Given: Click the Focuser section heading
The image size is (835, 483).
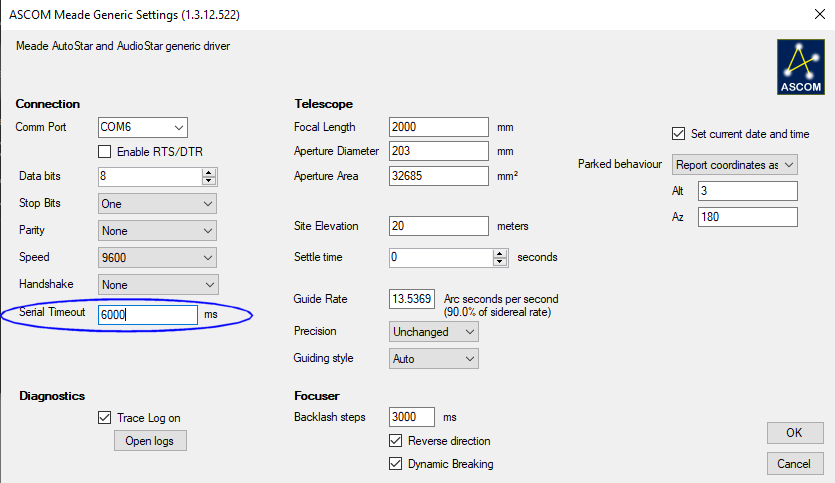Looking at the screenshot, I should click(x=317, y=396).
